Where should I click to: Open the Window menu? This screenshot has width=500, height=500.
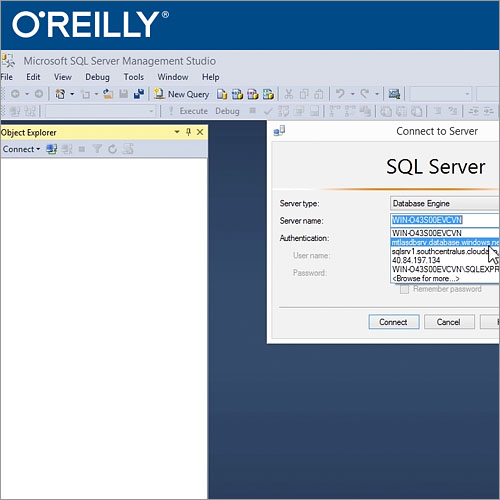point(173,77)
